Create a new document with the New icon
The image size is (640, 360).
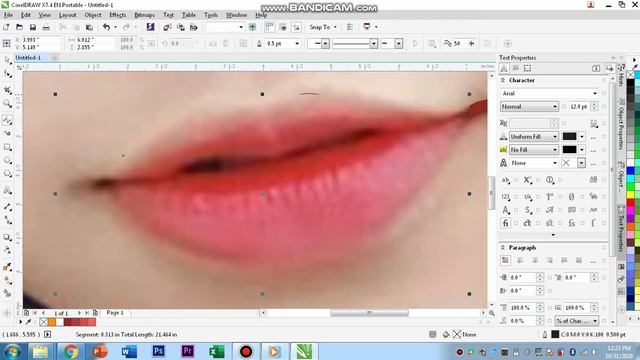(x=6, y=27)
